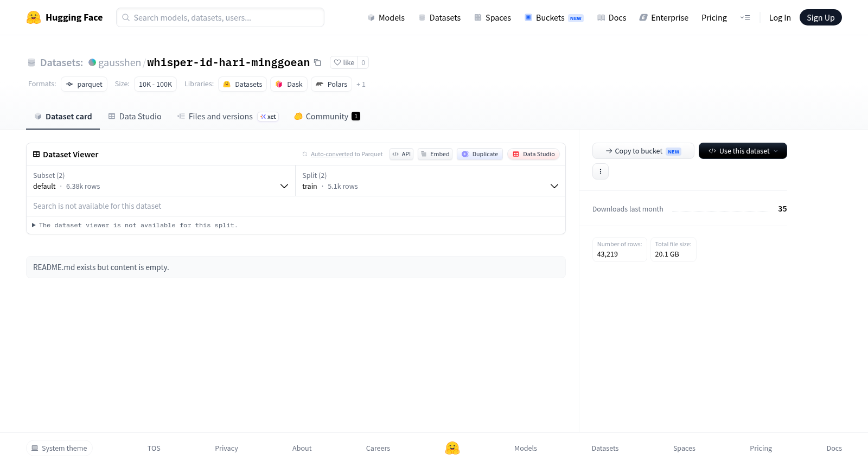
Task: Open footer Datasets link
Action: 605,448
